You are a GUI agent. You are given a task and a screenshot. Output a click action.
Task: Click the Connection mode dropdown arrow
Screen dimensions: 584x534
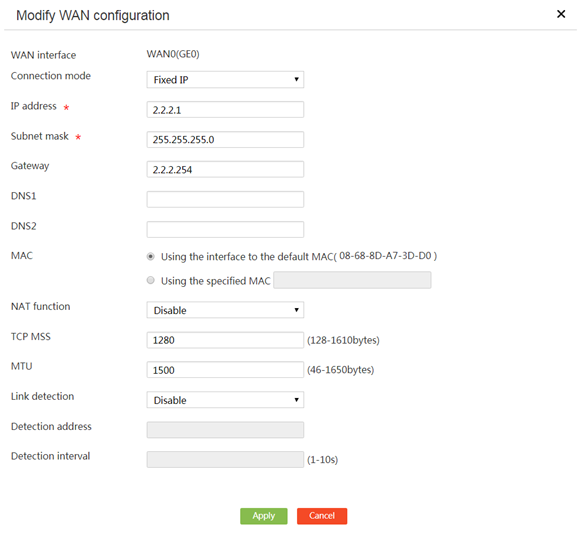coord(296,79)
